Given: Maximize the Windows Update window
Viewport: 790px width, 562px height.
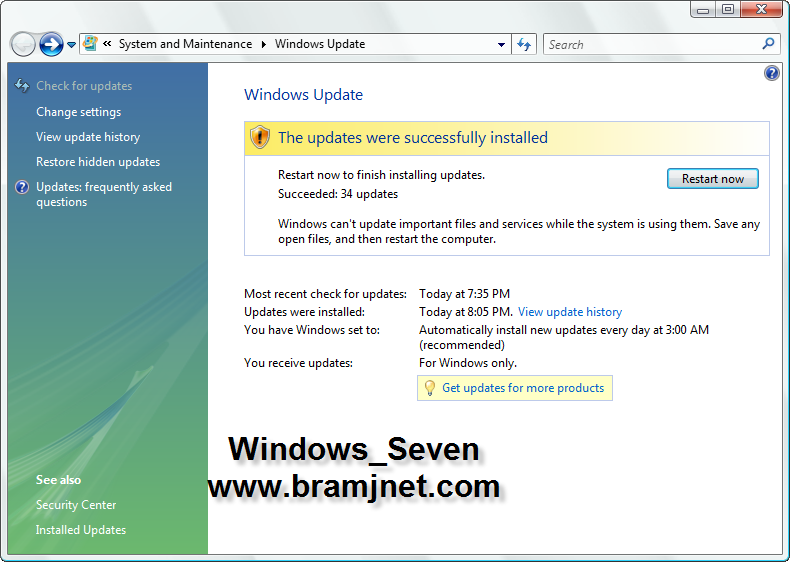Looking at the screenshot, I should click(x=728, y=10).
